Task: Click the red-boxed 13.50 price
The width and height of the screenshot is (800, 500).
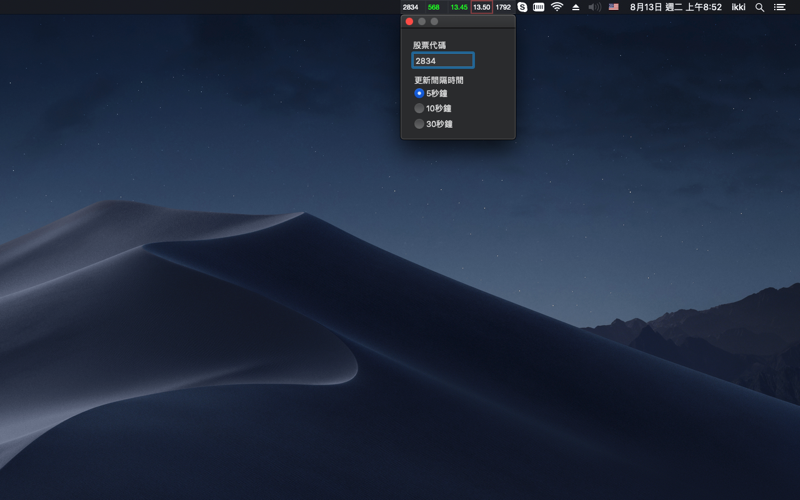Action: (481, 7)
